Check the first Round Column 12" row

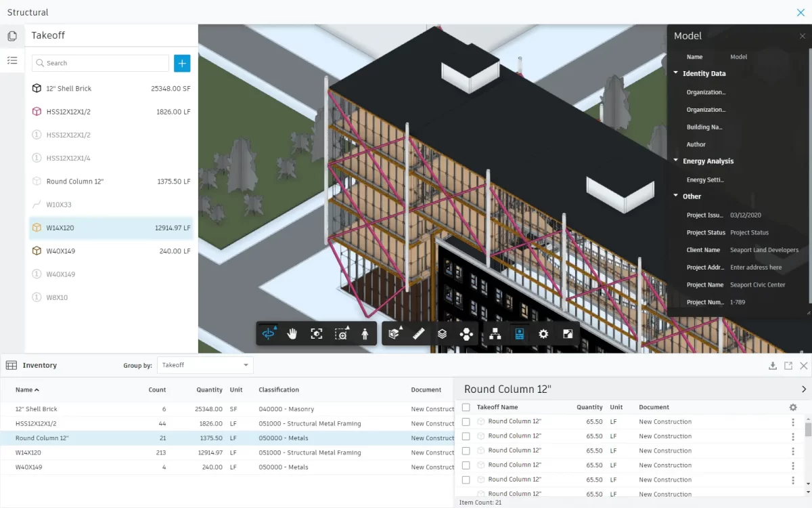[x=466, y=421]
